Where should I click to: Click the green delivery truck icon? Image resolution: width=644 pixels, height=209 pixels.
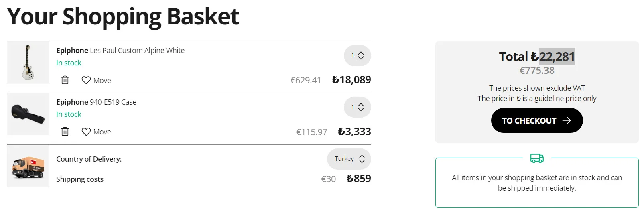(537, 158)
